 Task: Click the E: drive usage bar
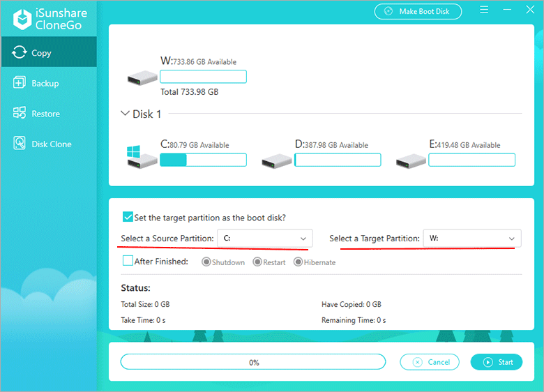click(x=472, y=160)
